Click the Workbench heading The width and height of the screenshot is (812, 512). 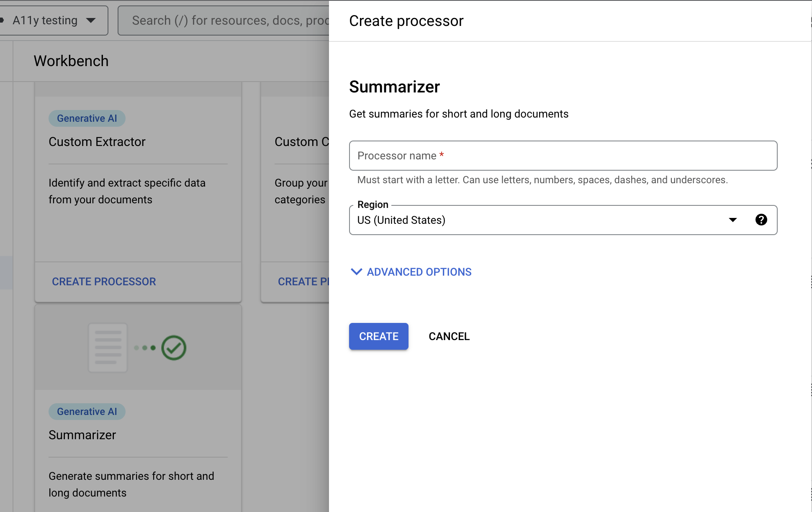[71, 61]
